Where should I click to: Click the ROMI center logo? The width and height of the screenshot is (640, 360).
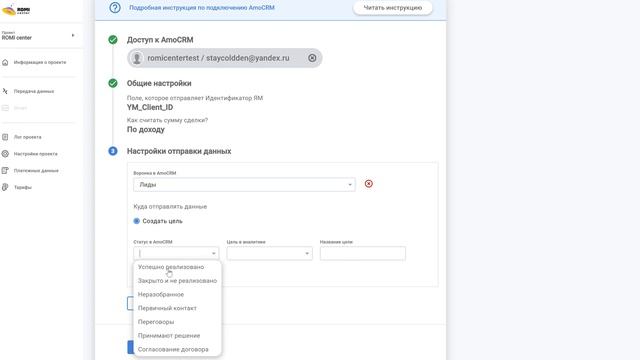click(x=16, y=10)
